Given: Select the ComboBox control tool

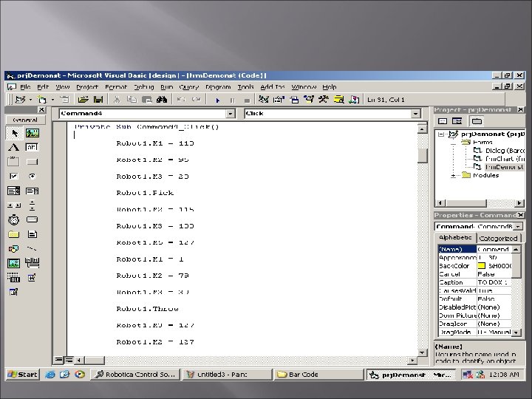Looking at the screenshot, I should pos(13,191).
